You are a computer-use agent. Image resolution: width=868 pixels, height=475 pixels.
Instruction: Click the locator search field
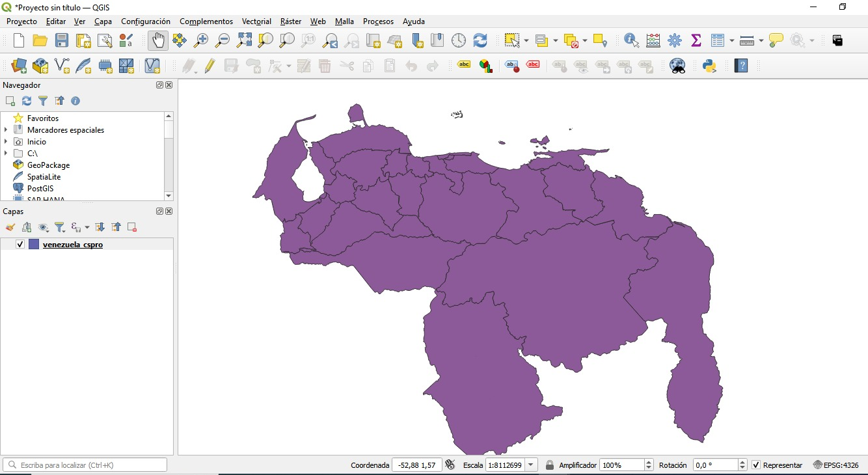click(x=85, y=465)
